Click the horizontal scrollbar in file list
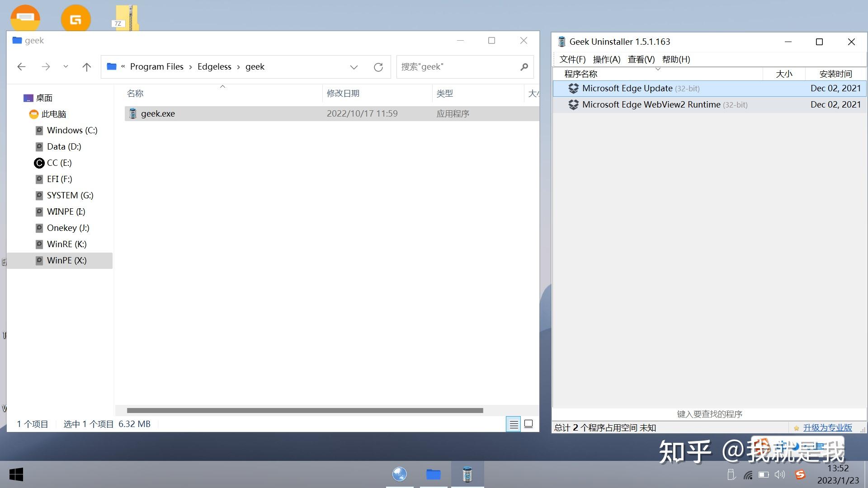The width and height of the screenshot is (868, 488). tap(305, 410)
